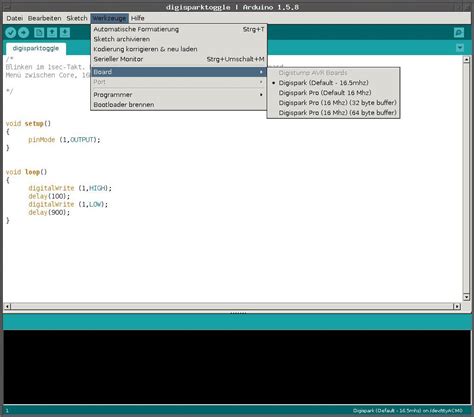Image resolution: width=474 pixels, height=417 pixels.
Task: Click the board info in status bar
Action: [408, 411]
